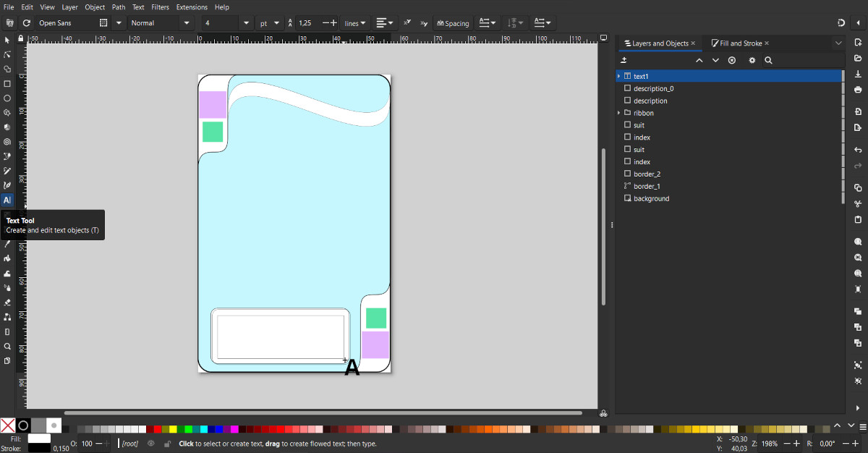Select the background object in the list

(651, 198)
